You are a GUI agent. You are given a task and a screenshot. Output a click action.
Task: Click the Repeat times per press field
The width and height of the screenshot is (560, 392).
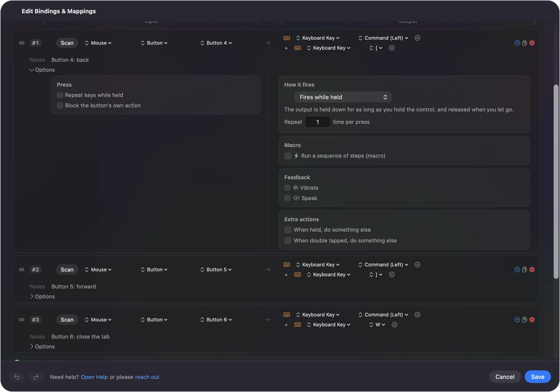[318, 122]
